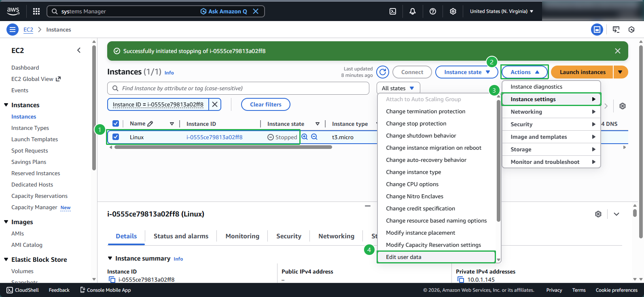Collapse the Actions dropdown
644x297 pixels.
(x=525, y=72)
